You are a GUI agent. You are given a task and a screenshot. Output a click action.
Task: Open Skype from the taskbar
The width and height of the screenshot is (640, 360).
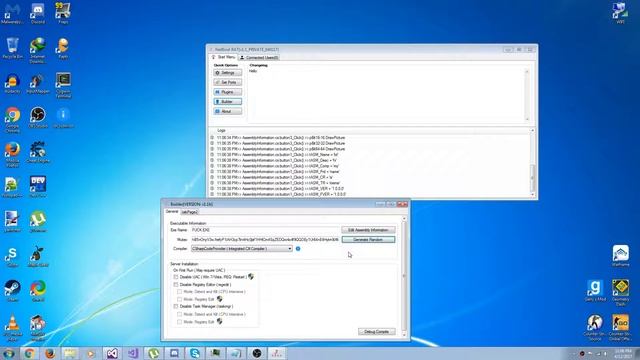195,353
